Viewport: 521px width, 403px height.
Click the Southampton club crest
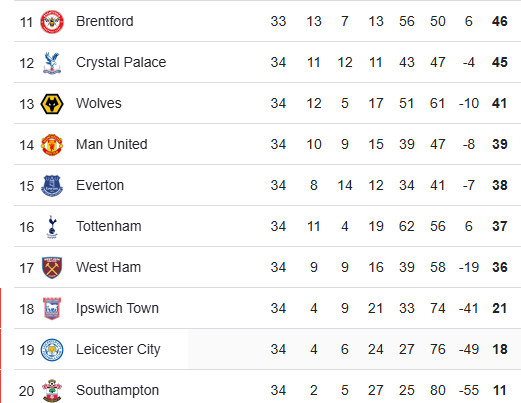(52, 391)
